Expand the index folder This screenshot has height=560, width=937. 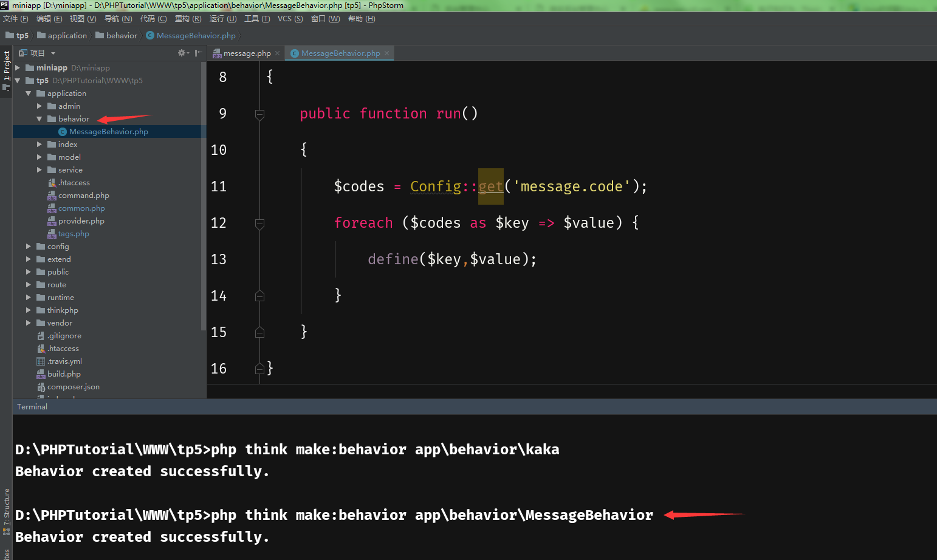click(x=39, y=144)
